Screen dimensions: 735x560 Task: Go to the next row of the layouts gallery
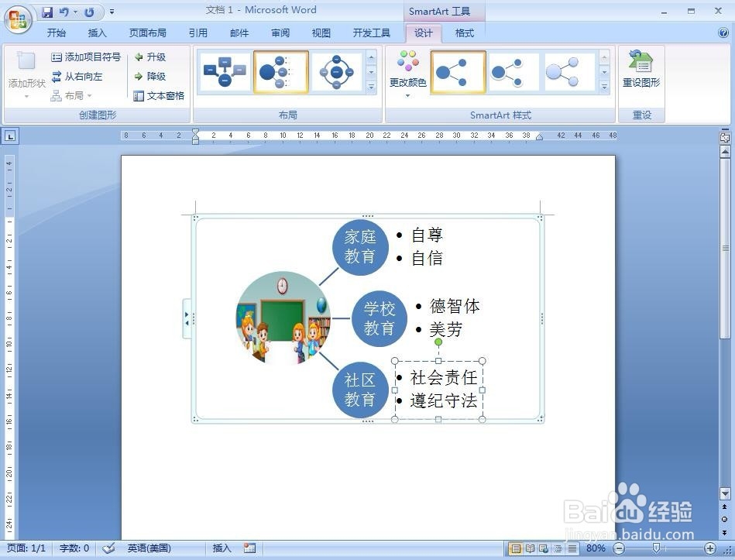(x=371, y=72)
